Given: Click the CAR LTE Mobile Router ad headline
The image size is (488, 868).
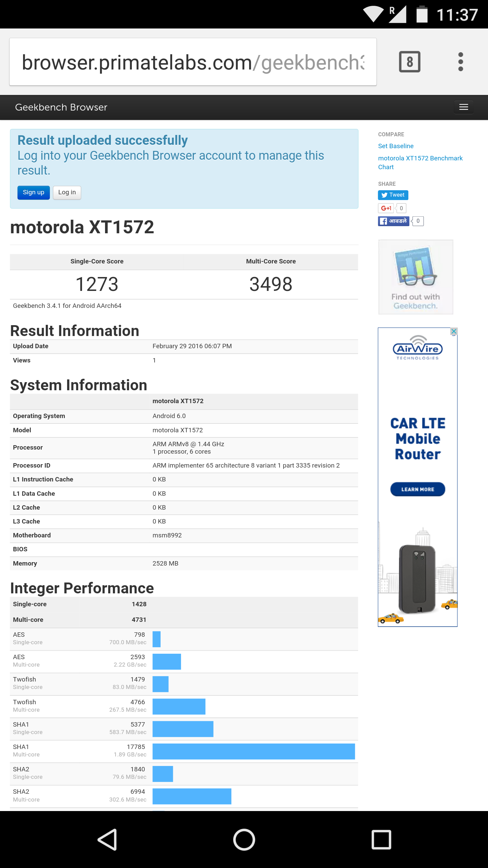Looking at the screenshot, I should point(418,439).
